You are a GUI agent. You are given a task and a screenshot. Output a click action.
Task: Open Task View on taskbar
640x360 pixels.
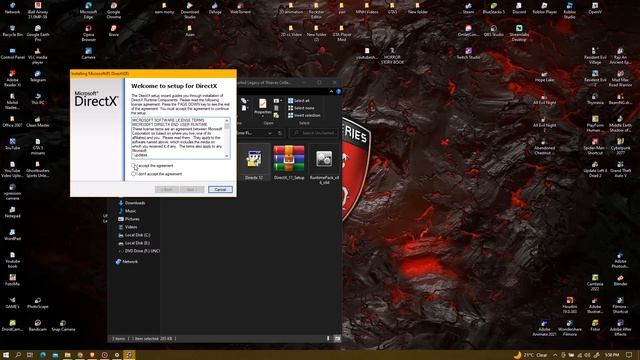click(30, 355)
